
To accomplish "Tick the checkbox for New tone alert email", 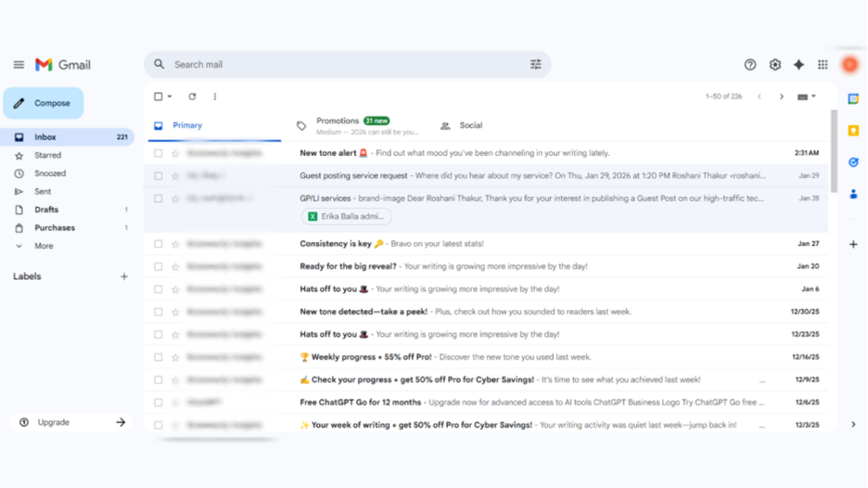I will (x=159, y=153).
